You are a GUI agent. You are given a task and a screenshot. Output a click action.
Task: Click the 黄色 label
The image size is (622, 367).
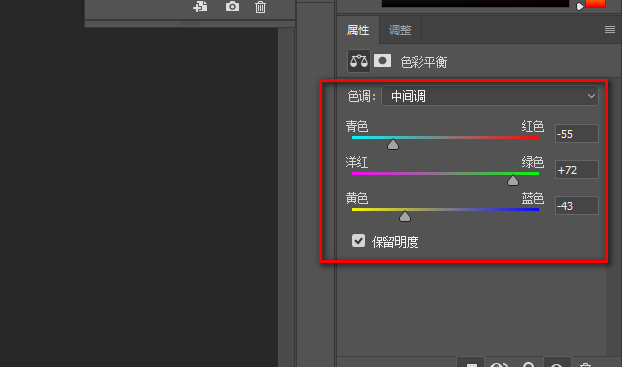pos(357,198)
